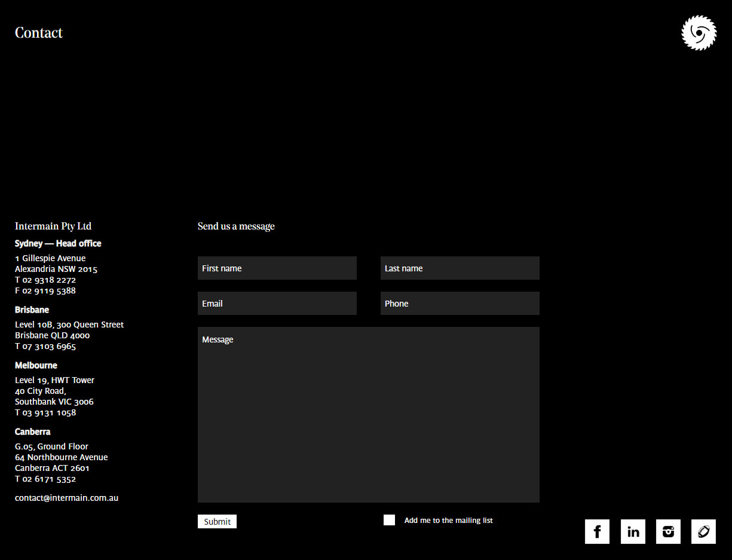Open the LinkedIn profile icon
732x560 pixels.
tap(633, 531)
